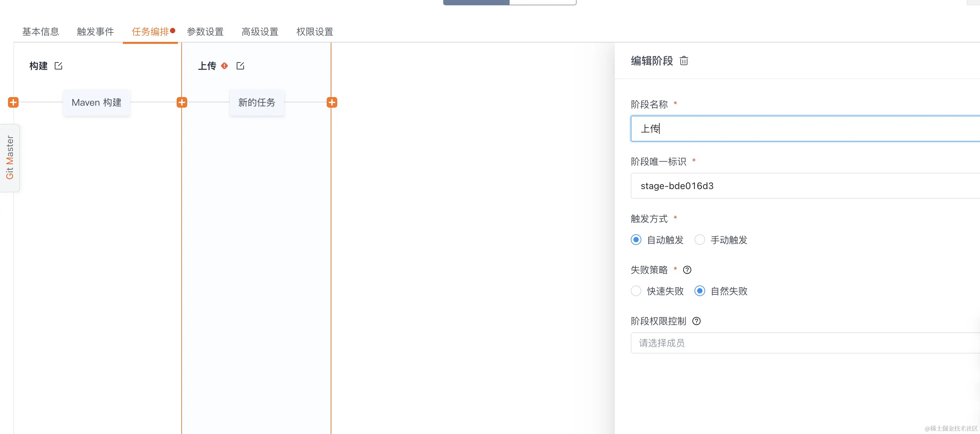Select 自动触发 radio button
The image size is (980, 434).
[x=636, y=240]
